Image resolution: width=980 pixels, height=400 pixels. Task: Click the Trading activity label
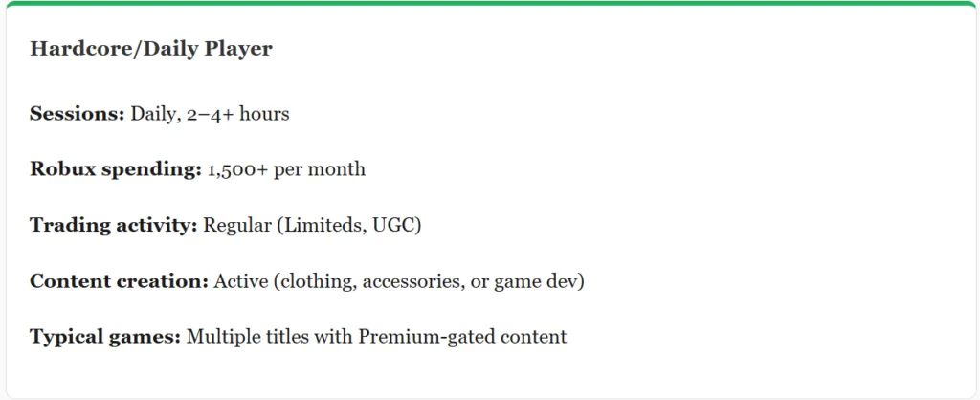pos(113,226)
